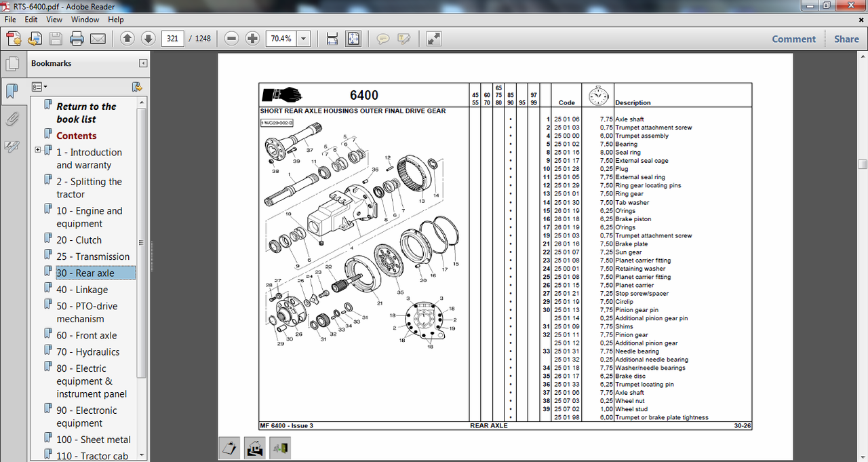868x462 pixels.
Task: Open the Signatures panel icon
Action: click(12, 146)
